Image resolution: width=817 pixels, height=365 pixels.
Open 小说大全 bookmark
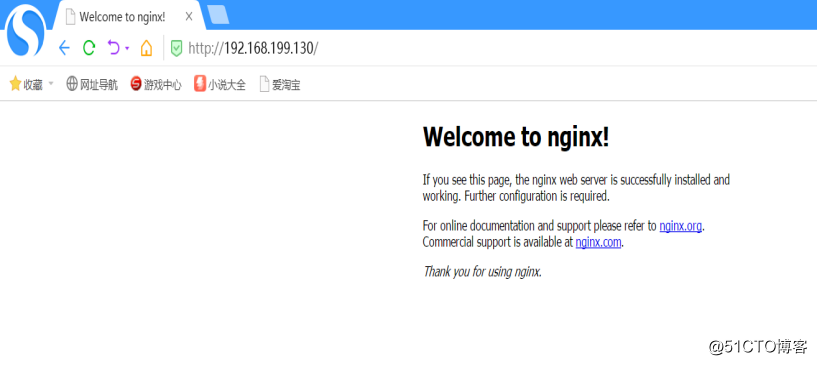coord(220,84)
